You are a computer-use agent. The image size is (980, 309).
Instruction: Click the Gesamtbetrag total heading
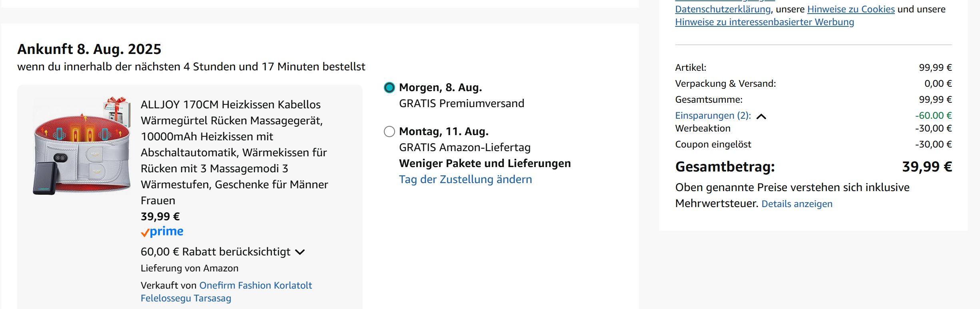coord(725,167)
